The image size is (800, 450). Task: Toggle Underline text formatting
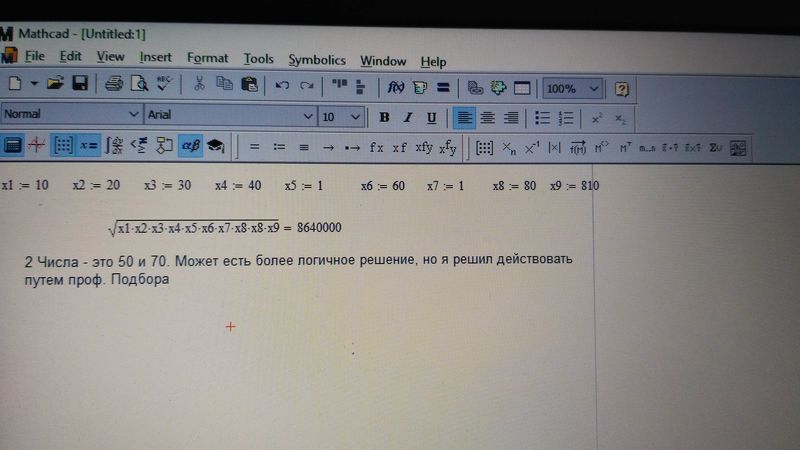pos(431,117)
